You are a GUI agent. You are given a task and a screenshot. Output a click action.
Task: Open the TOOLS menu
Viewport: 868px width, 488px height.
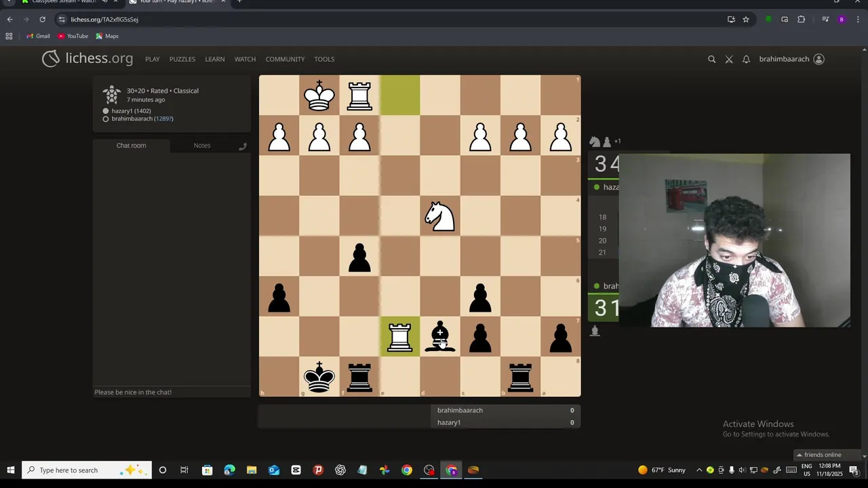(324, 59)
